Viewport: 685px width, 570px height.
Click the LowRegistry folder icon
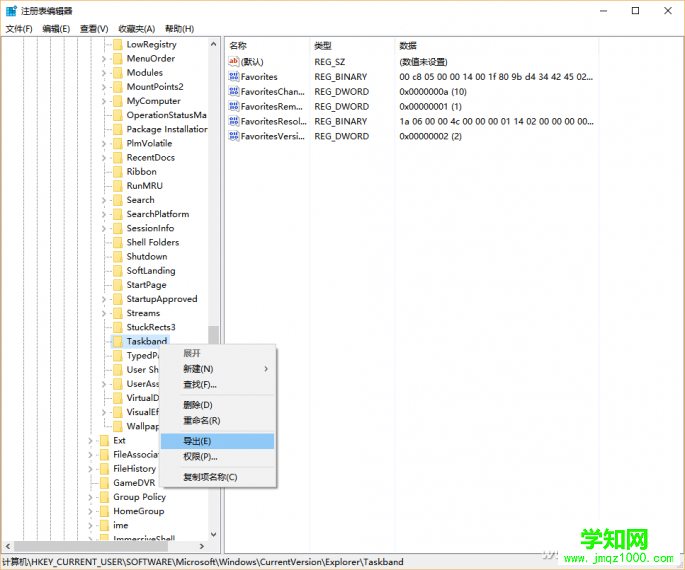tap(118, 44)
